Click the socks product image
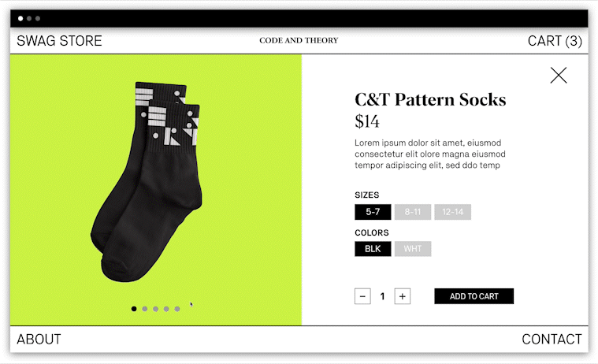This screenshot has width=598, height=364. pyautogui.click(x=147, y=182)
